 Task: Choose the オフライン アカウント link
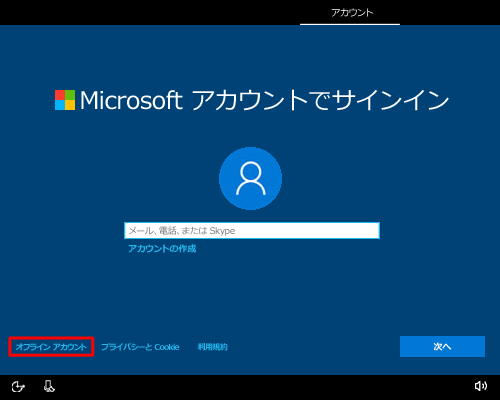tap(51, 347)
